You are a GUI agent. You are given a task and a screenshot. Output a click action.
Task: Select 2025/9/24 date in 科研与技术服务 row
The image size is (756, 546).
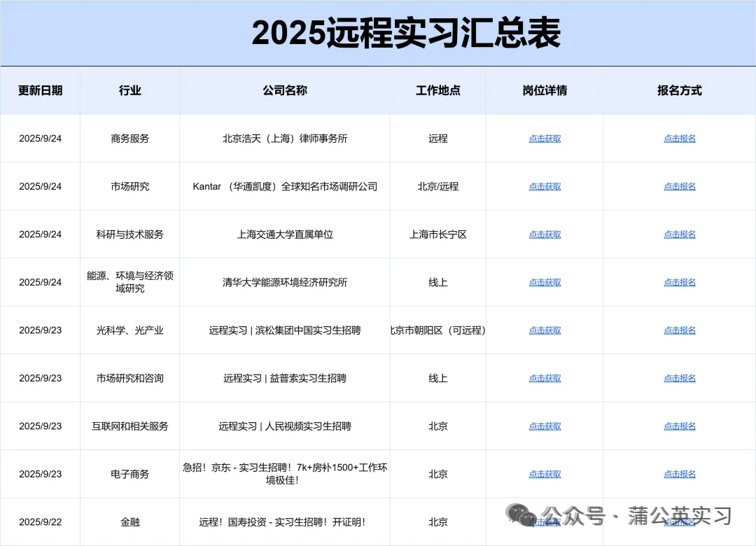tap(41, 234)
